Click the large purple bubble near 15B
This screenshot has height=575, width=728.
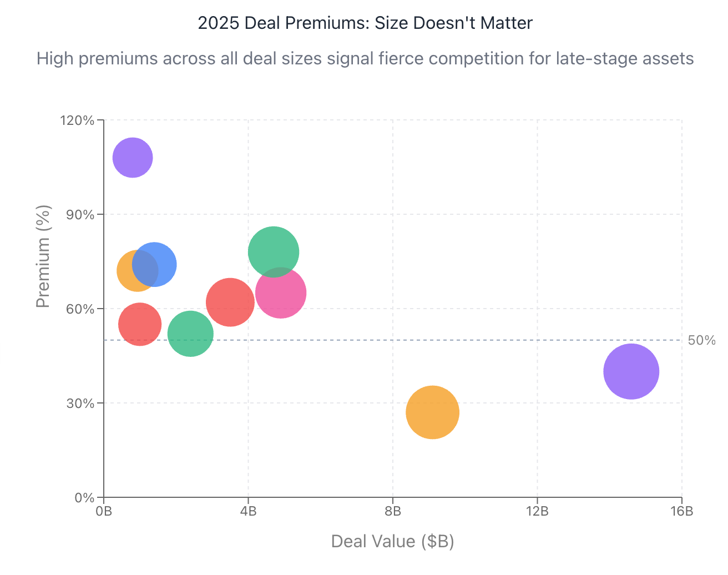(631, 371)
